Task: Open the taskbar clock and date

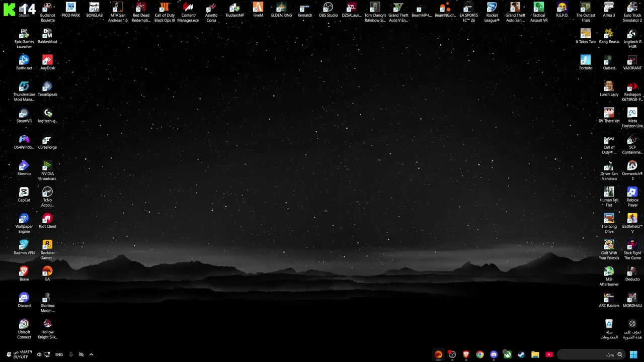Action: pos(23,354)
